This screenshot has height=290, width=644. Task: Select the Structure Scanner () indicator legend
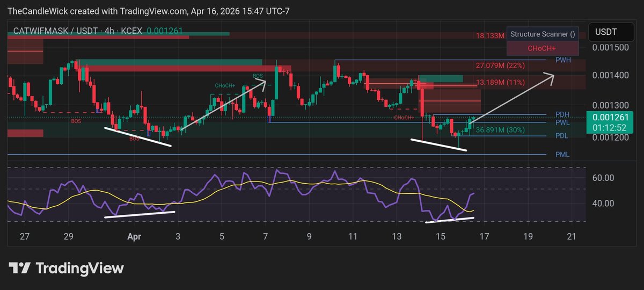[543, 34]
